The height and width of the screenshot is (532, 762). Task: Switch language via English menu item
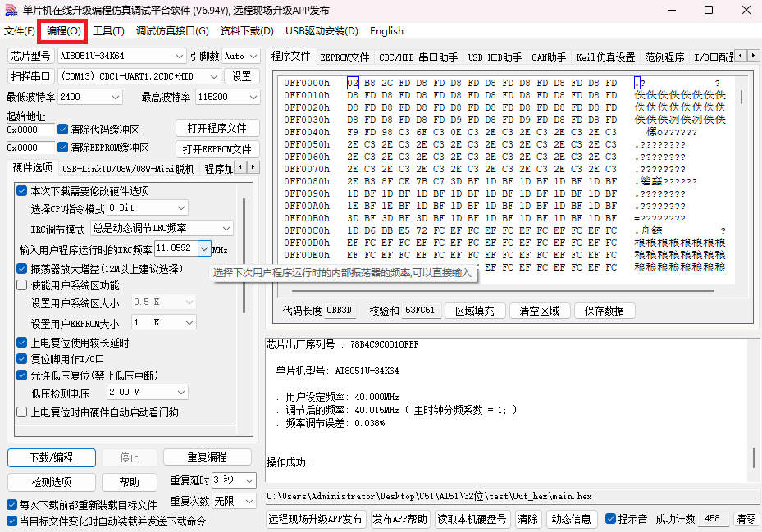click(x=386, y=31)
